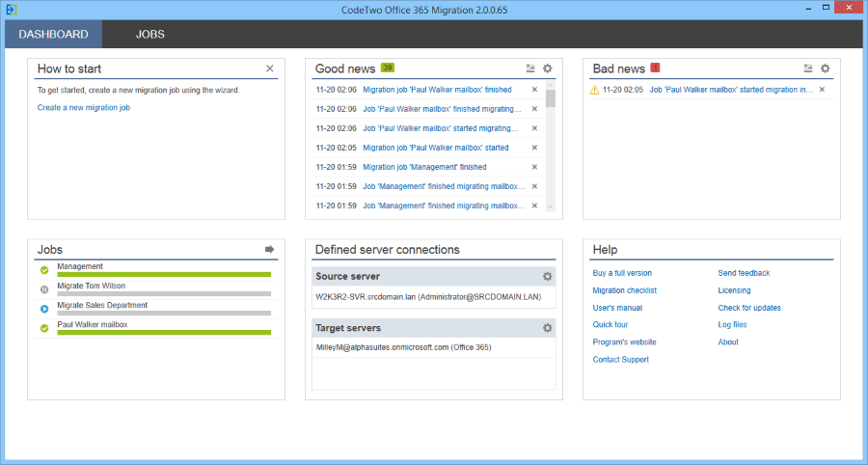
Task: Click Migrate Sales Department progress bar
Action: 164,314
